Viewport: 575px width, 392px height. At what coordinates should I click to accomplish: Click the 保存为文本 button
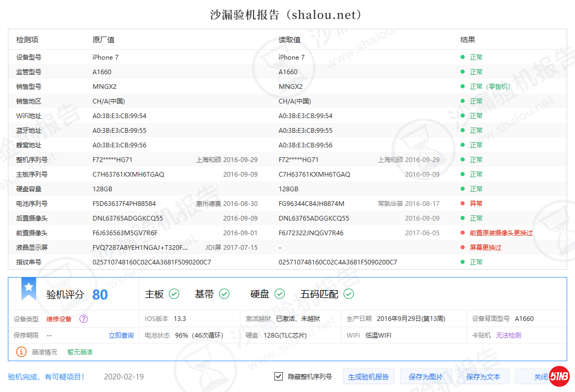[484, 376]
